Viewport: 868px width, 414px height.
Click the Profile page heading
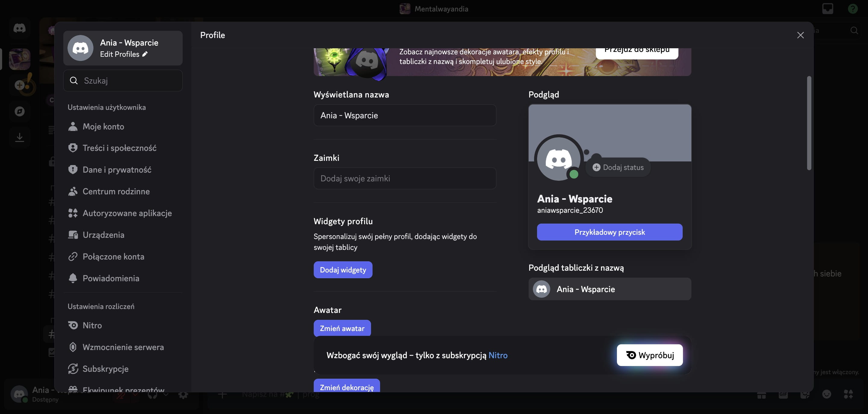pos(212,35)
